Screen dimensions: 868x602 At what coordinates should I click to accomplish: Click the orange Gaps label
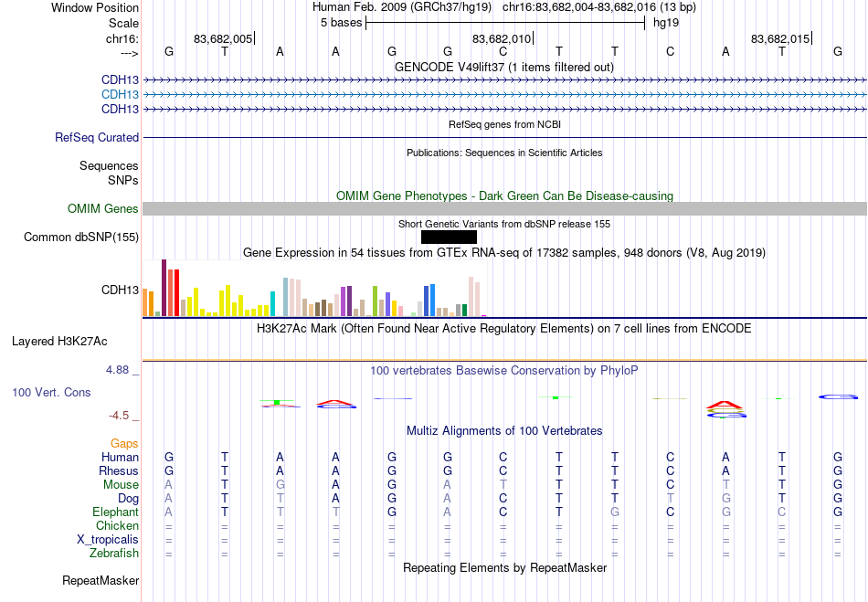click(124, 444)
